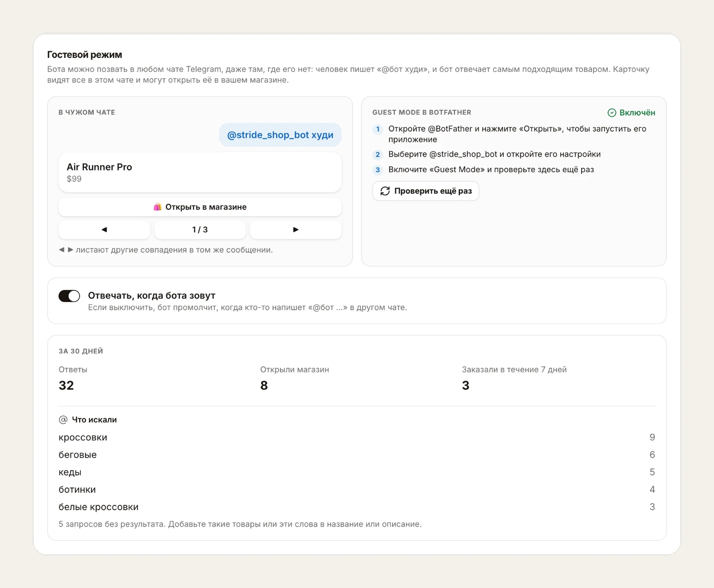Viewport: 714px width, 588px height.
Task: Click the Открыли магазин stat value 8
Action: click(x=264, y=386)
